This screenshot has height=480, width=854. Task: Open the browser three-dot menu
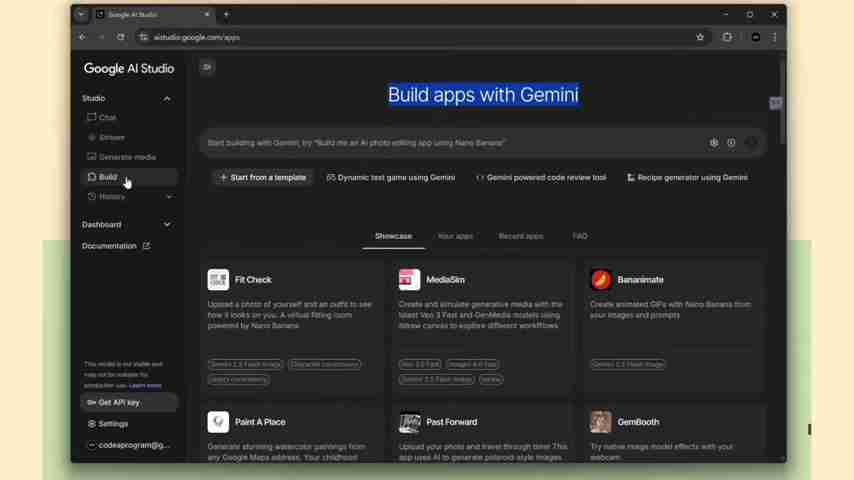pyautogui.click(x=774, y=37)
